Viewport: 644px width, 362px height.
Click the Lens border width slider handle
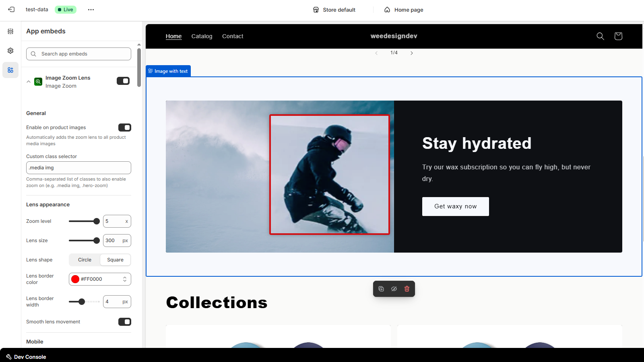(82, 302)
